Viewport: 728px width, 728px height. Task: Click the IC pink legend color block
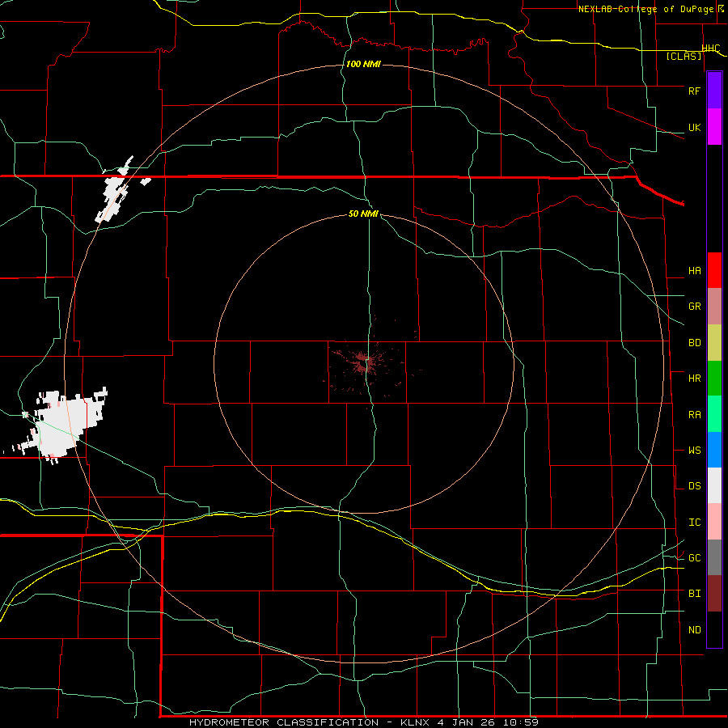[714, 522]
